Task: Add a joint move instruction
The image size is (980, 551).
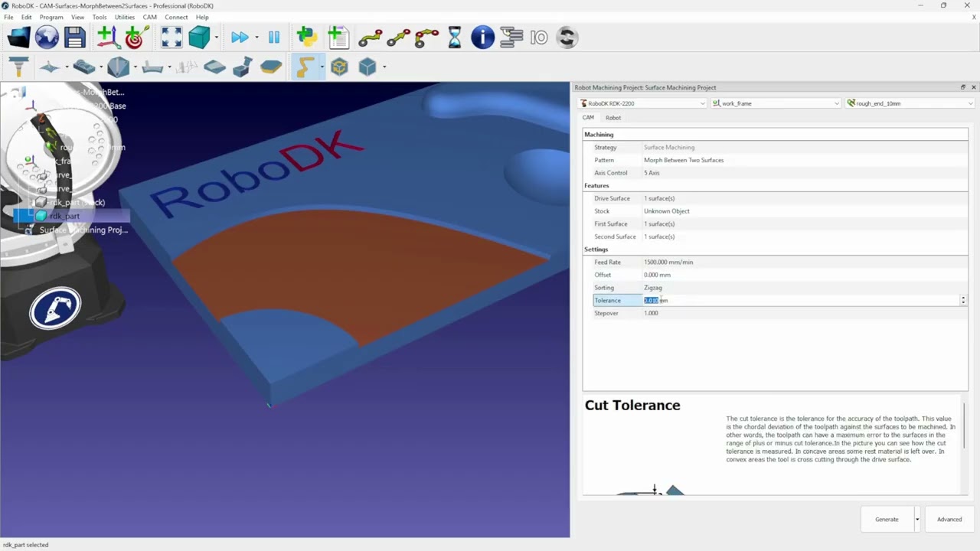Action: (x=371, y=37)
